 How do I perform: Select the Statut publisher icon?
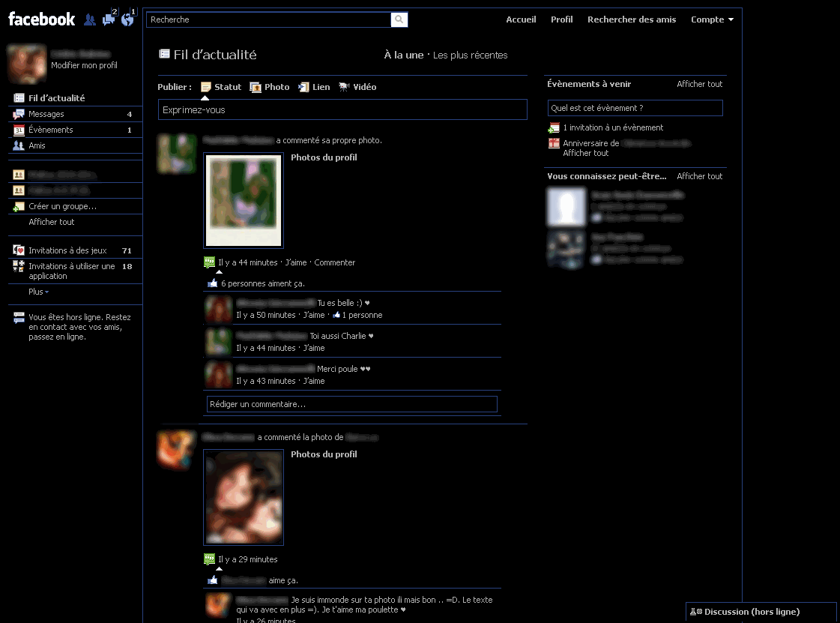coord(206,86)
